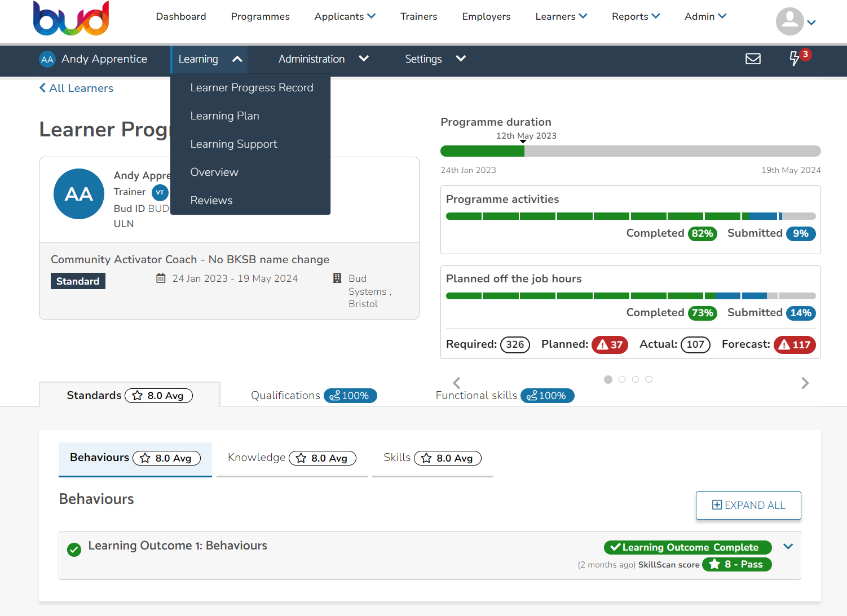Click the calendar icon beside the programme dates
This screenshot has width=847, height=616.
161,278
